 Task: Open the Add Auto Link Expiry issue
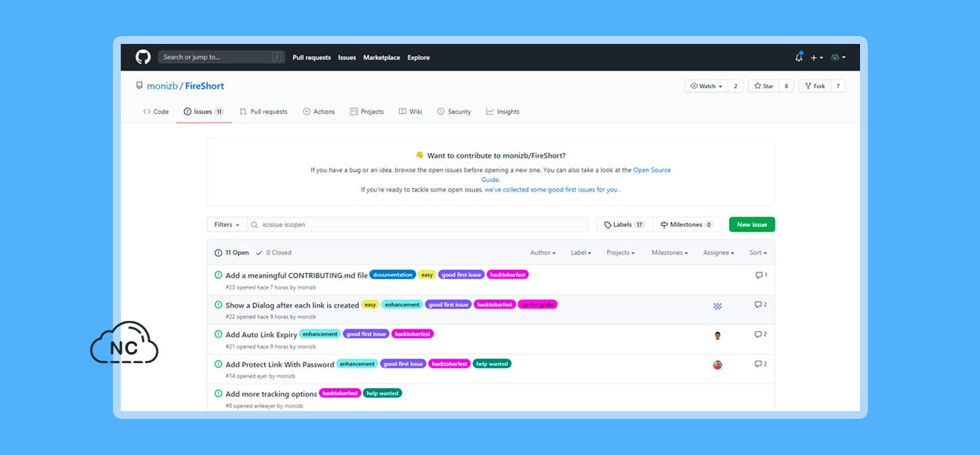[261, 335]
